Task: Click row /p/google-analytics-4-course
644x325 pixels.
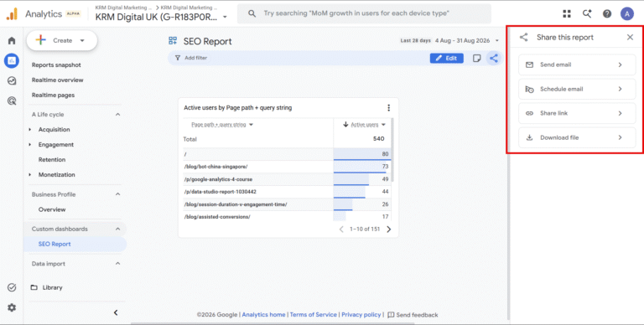Action: (286, 179)
